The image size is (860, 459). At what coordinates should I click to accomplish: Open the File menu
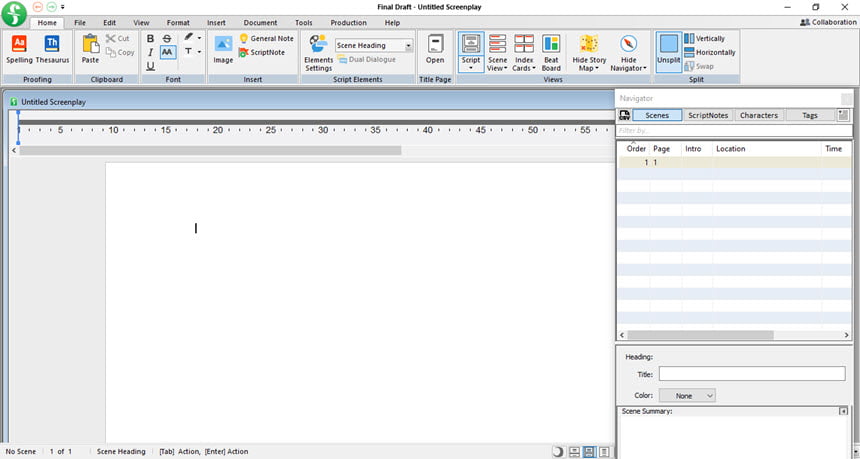coord(80,23)
